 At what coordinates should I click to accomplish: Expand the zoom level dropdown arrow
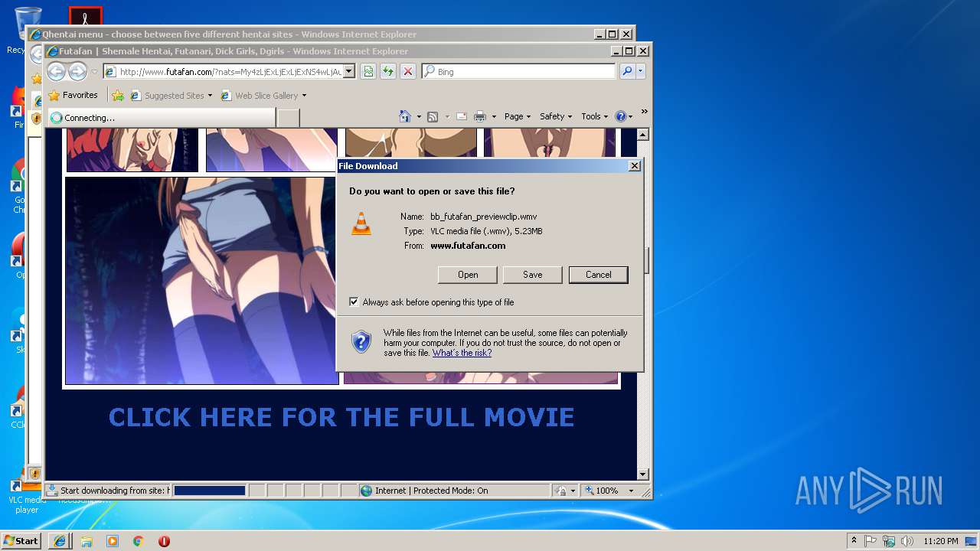[631, 491]
